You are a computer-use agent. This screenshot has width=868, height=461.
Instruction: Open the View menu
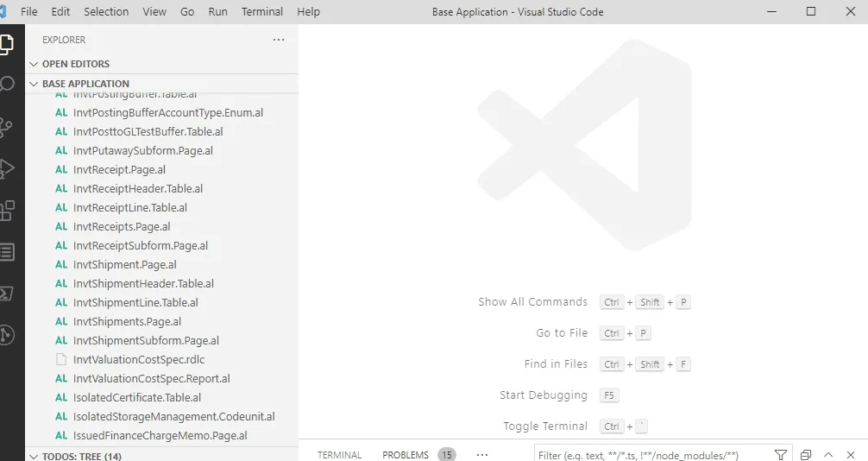click(x=154, y=11)
